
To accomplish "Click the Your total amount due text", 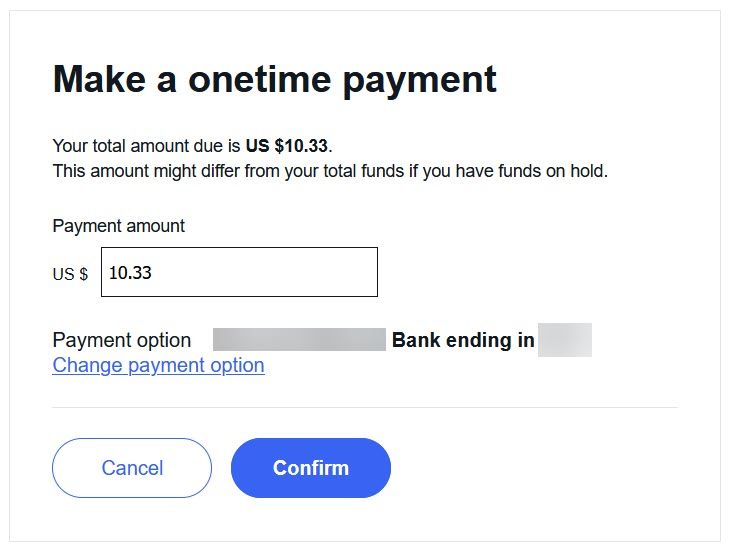I will coord(146,146).
